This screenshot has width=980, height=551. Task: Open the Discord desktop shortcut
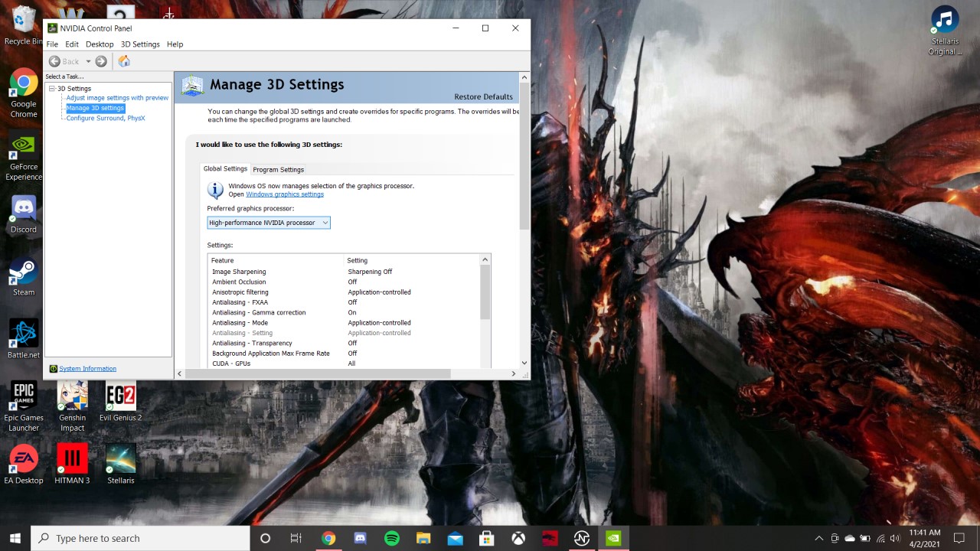coord(24,209)
